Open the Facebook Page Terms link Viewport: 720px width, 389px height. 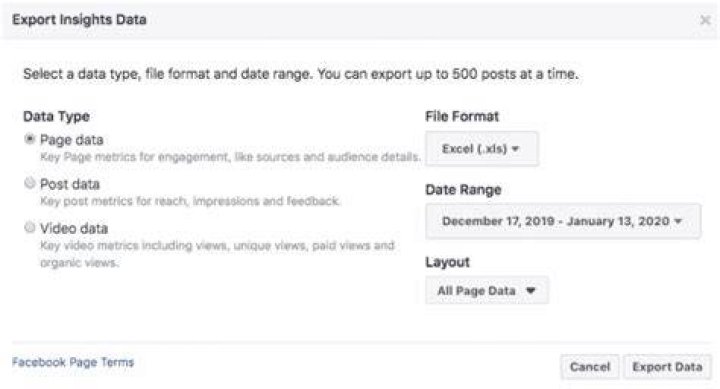click(x=73, y=362)
